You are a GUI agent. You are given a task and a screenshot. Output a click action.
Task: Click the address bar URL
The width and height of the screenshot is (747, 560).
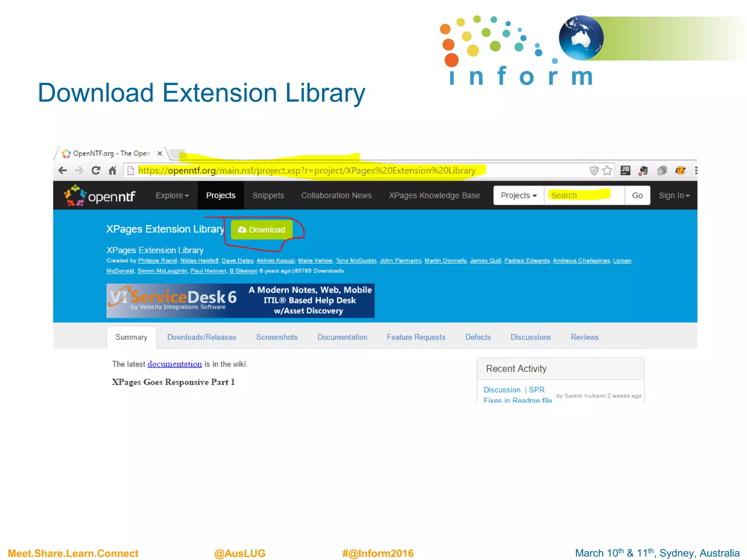[307, 170]
